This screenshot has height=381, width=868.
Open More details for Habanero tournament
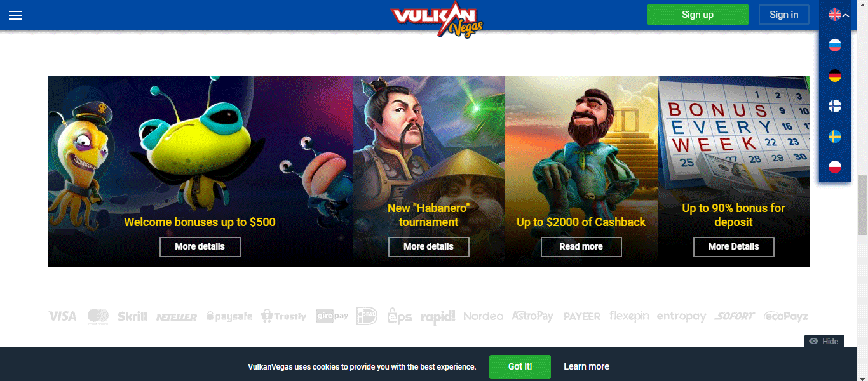[429, 246]
